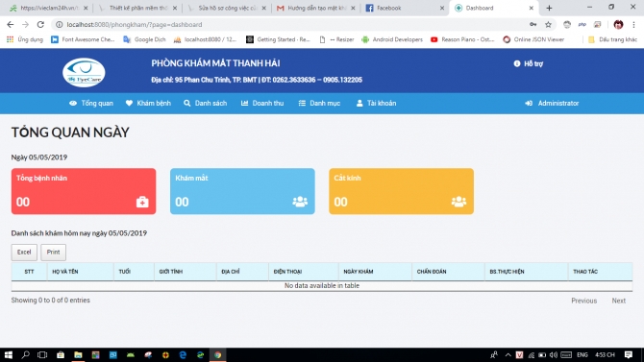
Task: Sort by the HỌ VÀ TÊN column header
Action: tap(81, 272)
